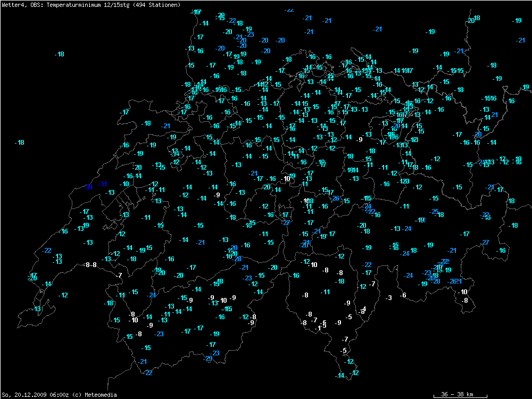Click the white -10 in the southeast enclave

[463, 292]
